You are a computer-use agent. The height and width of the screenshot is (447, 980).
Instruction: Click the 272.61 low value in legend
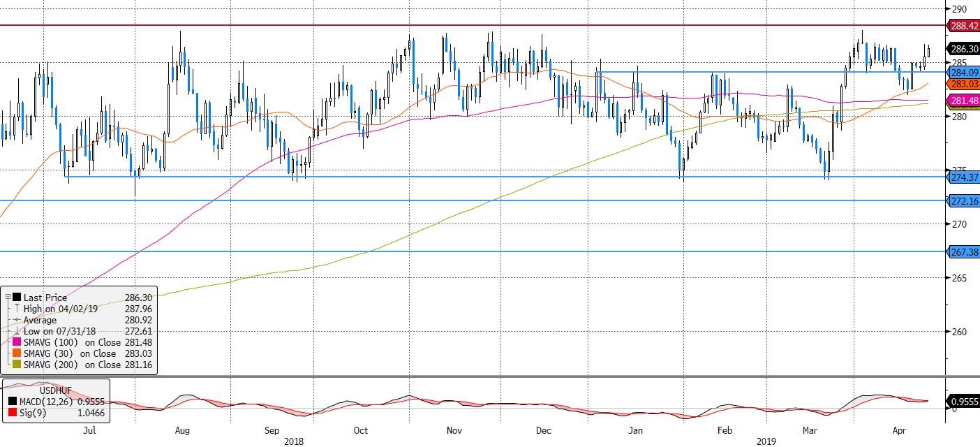(137, 331)
